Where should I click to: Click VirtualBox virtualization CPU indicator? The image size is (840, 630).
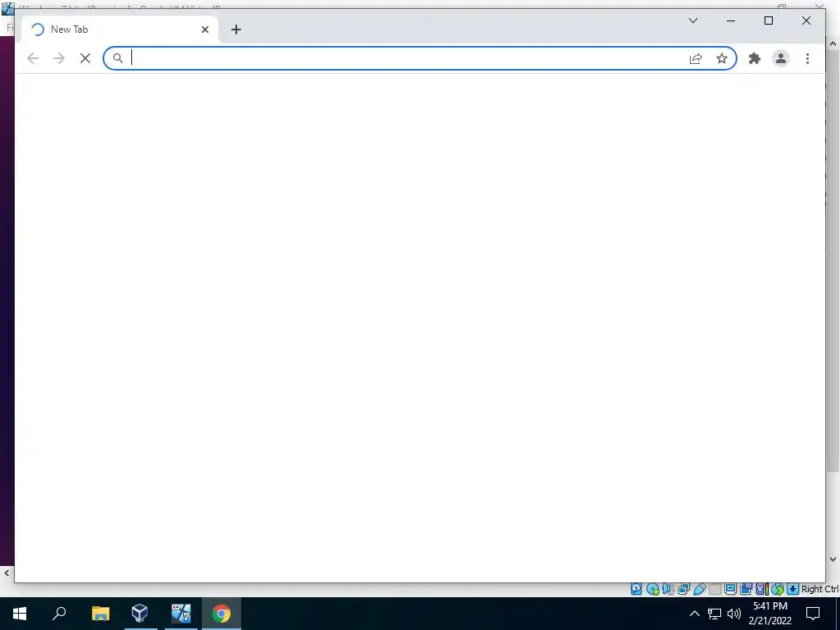pos(761,589)
